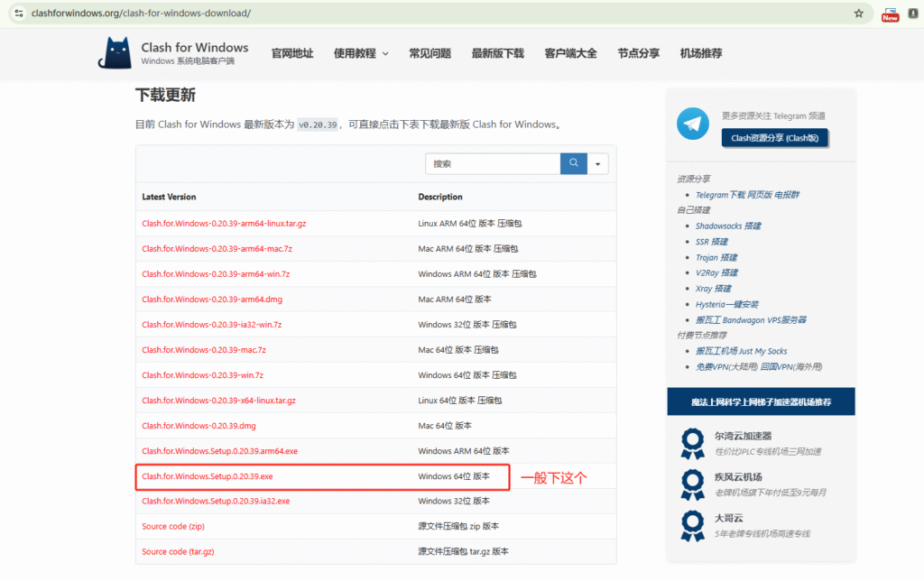Click the badge icon beside 疾风云机场
Viewport: 924px width, 581px height.
pos(692,484)
